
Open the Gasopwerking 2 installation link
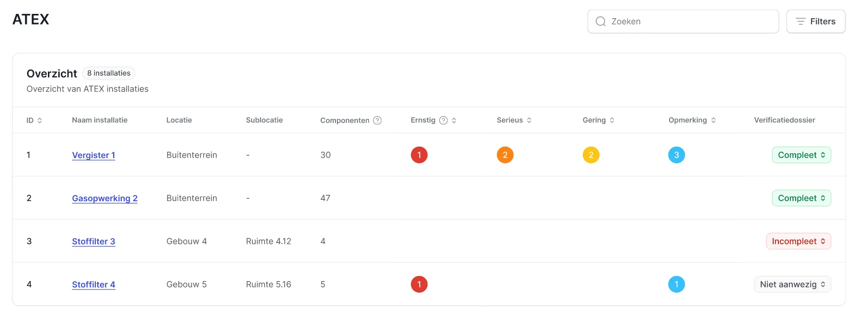click(x=104, y=198)
